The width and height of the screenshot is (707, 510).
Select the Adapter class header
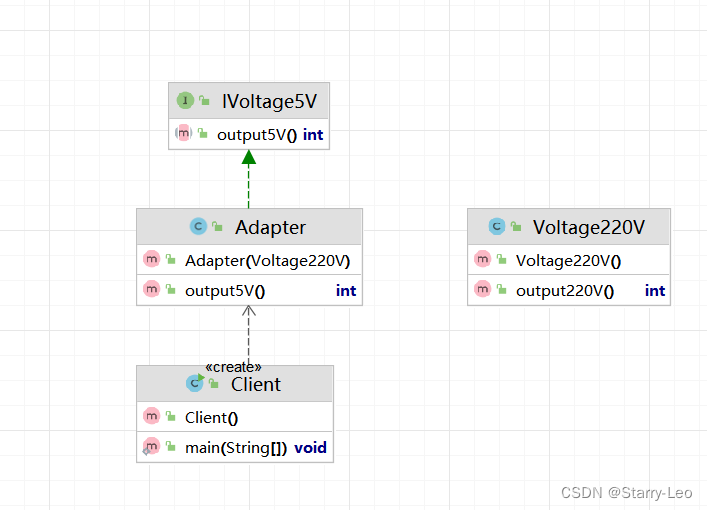(x=249, y=227)
